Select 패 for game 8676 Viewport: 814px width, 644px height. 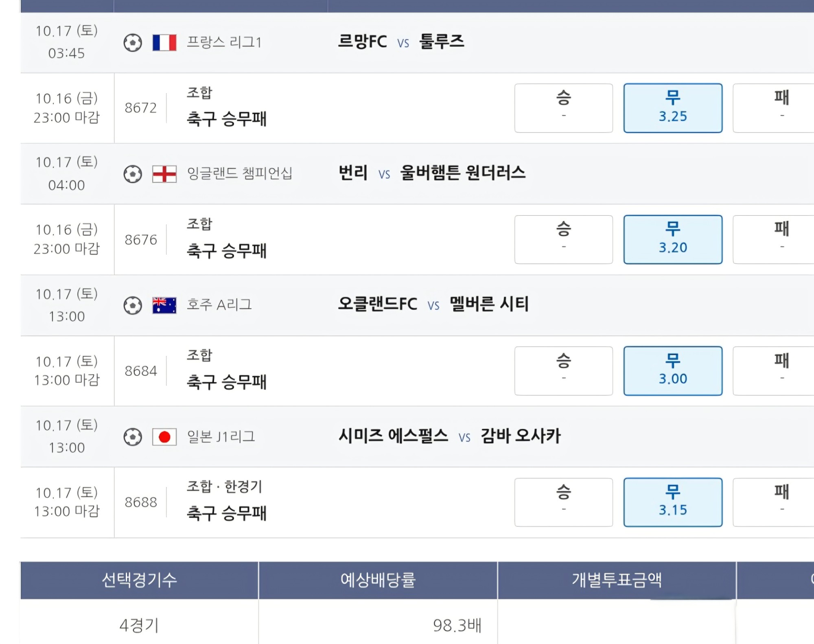773,240
